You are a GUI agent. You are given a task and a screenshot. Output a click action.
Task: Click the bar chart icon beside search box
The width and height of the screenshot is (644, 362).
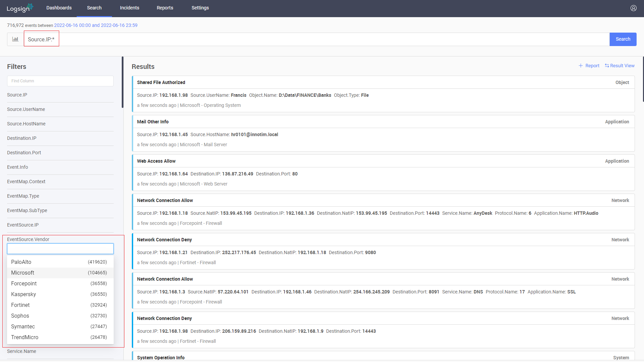(15, 39)
